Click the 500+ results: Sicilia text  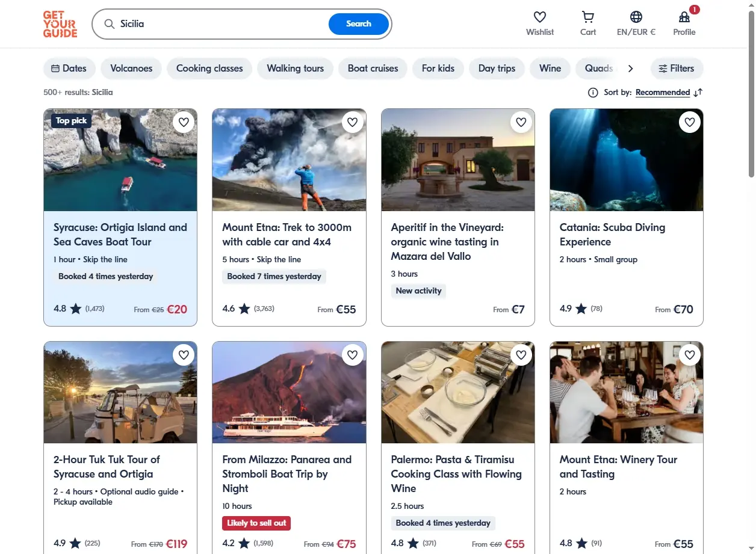(78, 93)
